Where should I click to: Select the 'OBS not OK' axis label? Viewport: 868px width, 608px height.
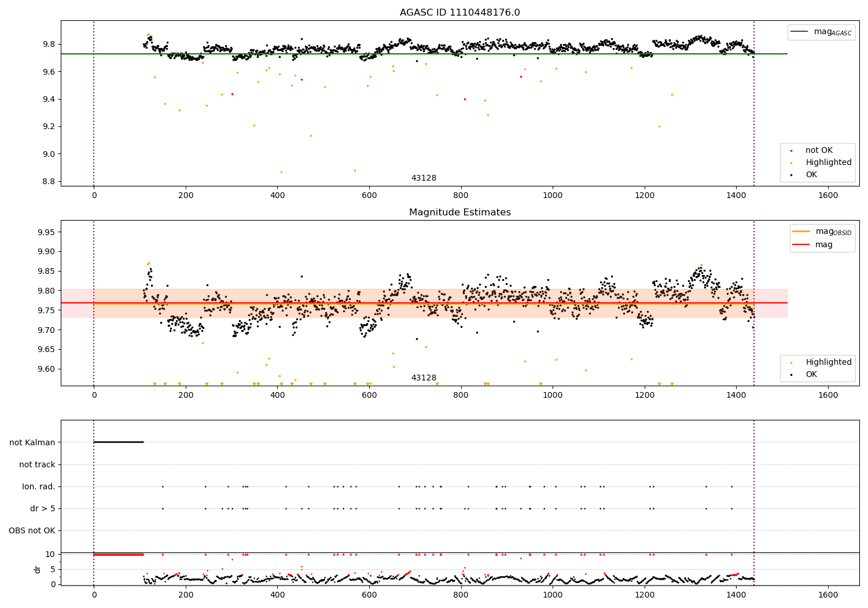point(32,530)
